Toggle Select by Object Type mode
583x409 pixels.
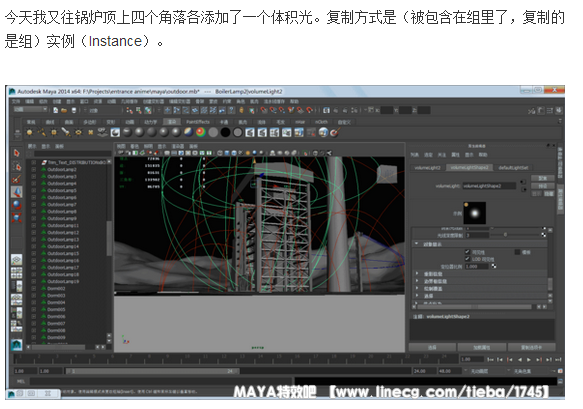[x=138, y=110]
